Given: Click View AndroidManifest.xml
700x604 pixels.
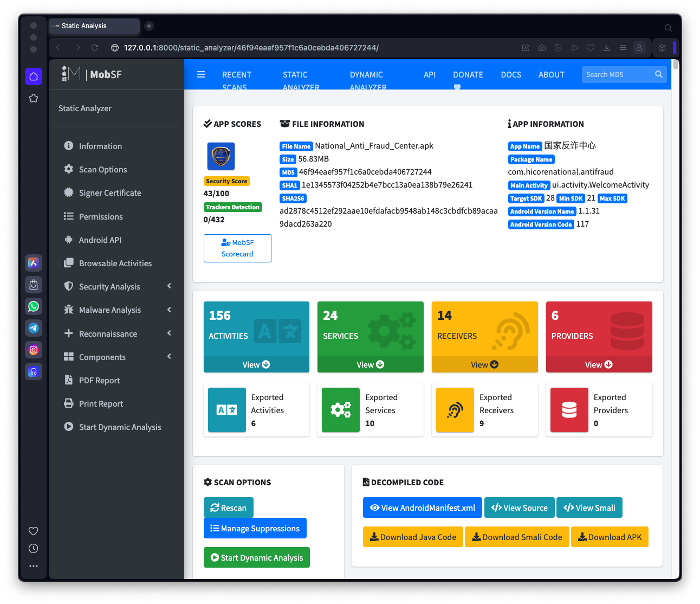Looking at the screenshot, I should pos(423,507).
